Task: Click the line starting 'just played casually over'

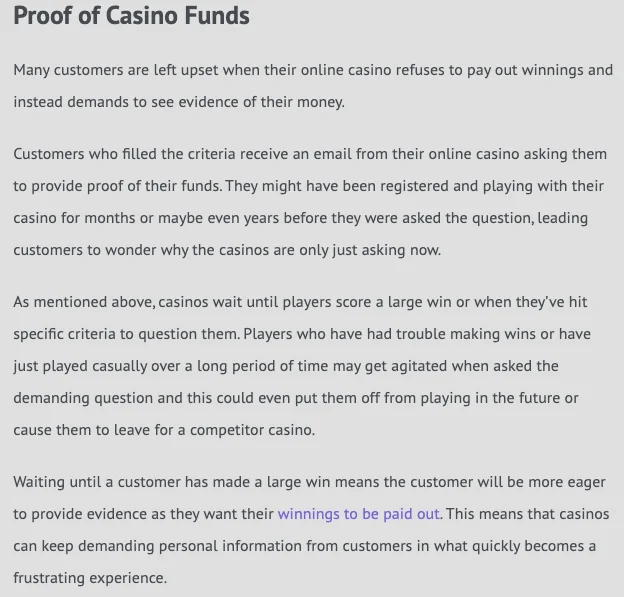Action: point(286,366)
